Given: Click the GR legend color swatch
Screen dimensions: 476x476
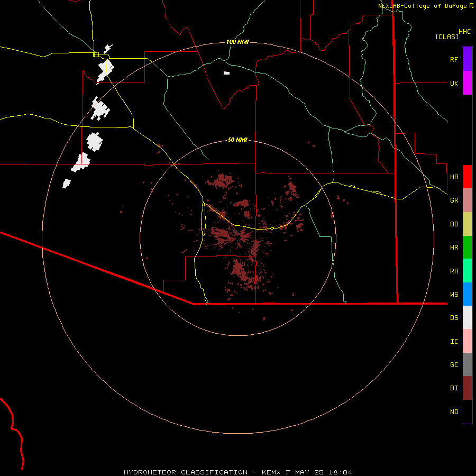Looking at the screenshot, I should point(467,200).
